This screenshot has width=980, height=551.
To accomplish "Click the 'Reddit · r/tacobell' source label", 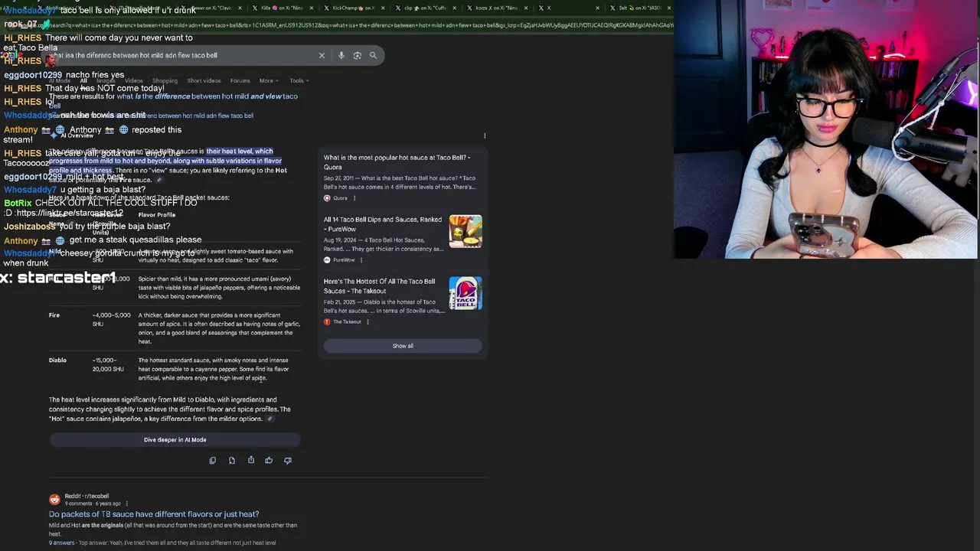I will click(87, 496).
